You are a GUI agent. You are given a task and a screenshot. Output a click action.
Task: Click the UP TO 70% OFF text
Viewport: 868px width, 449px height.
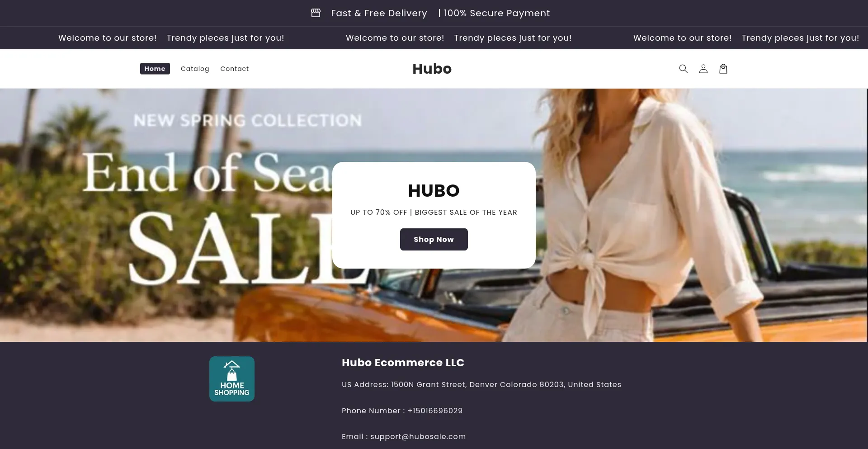tap(434, 212)
